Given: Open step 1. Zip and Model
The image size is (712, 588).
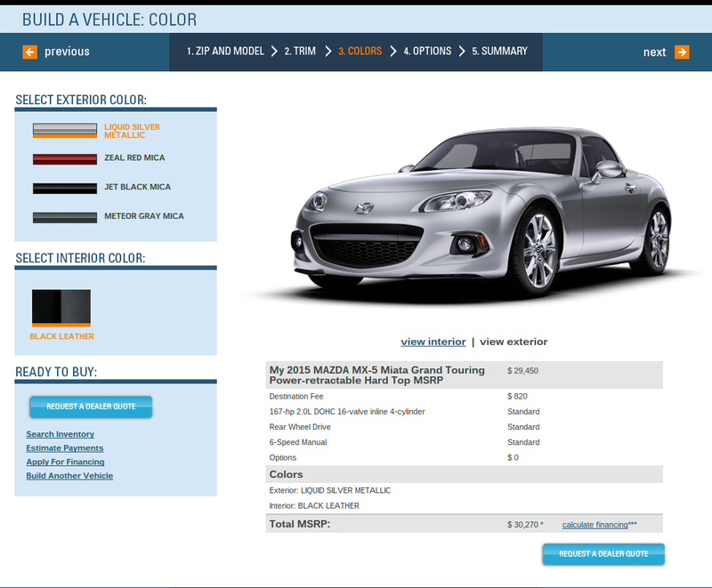Looking at the screenshot, I should tap(225, 52).
